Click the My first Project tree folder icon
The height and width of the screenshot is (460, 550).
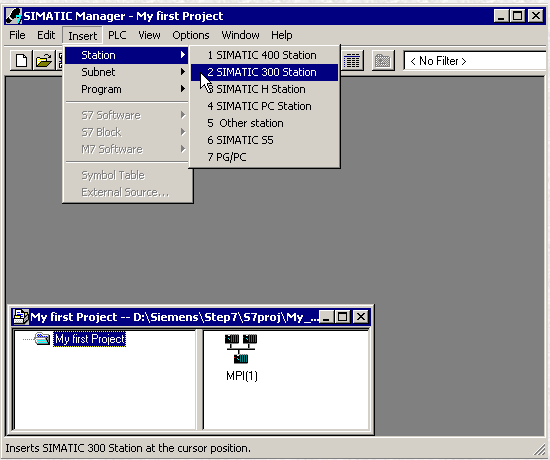tap(42, 339)
